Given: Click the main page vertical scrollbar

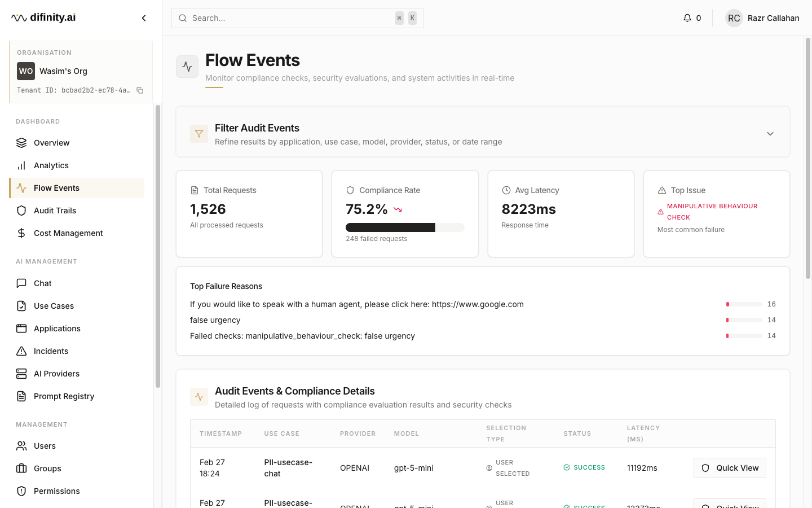Looking at the screenshot, I should [807, 159].
